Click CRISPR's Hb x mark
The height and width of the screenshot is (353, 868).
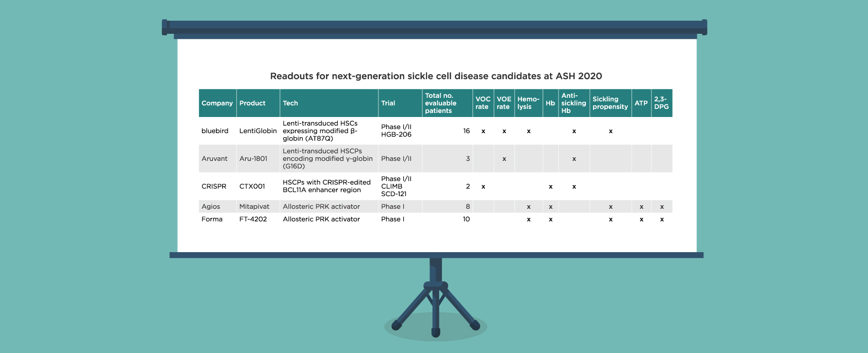[551, 187]
